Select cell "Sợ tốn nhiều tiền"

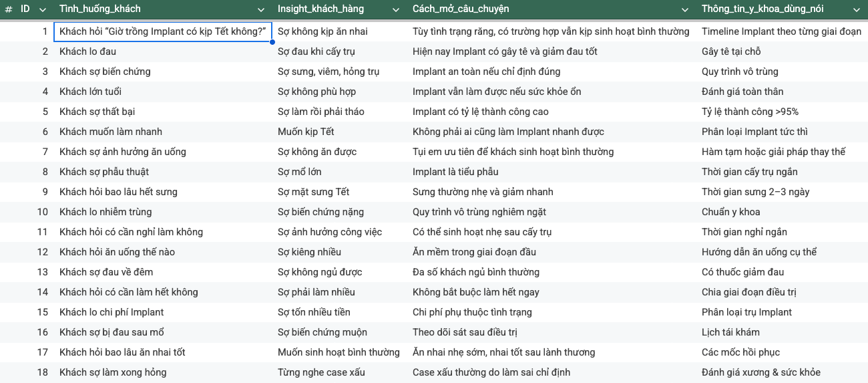click(x=340, y=312)
